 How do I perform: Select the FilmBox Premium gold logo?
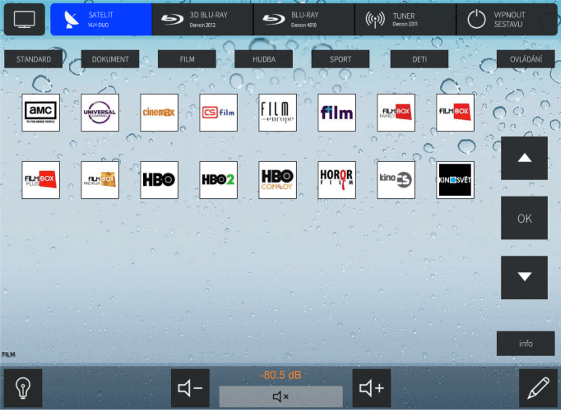[x=100, y=180]
